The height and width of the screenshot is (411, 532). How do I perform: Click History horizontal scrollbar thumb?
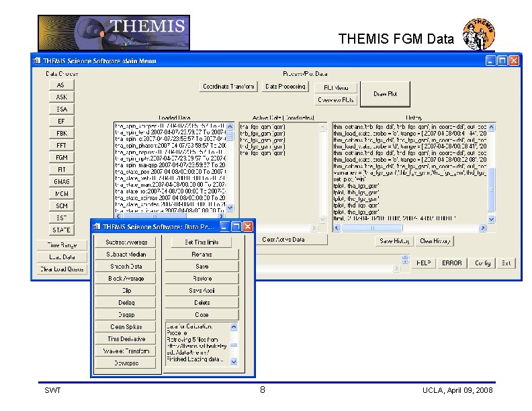[x=372, y=228]
